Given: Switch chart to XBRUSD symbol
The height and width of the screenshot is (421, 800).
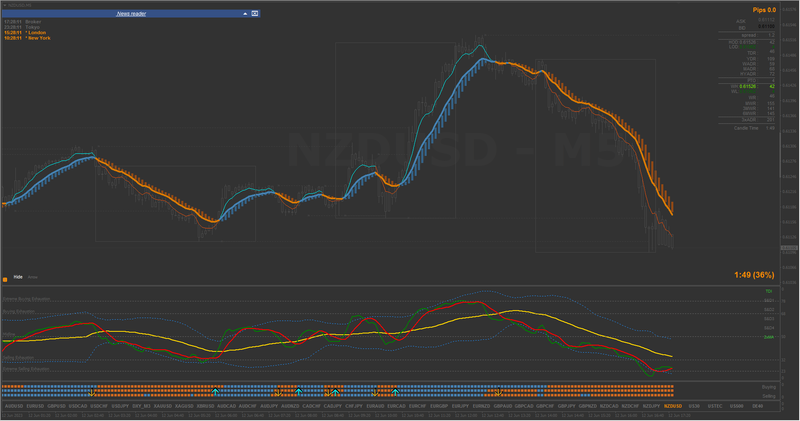Looking at the screenshot, I should 205,406.
